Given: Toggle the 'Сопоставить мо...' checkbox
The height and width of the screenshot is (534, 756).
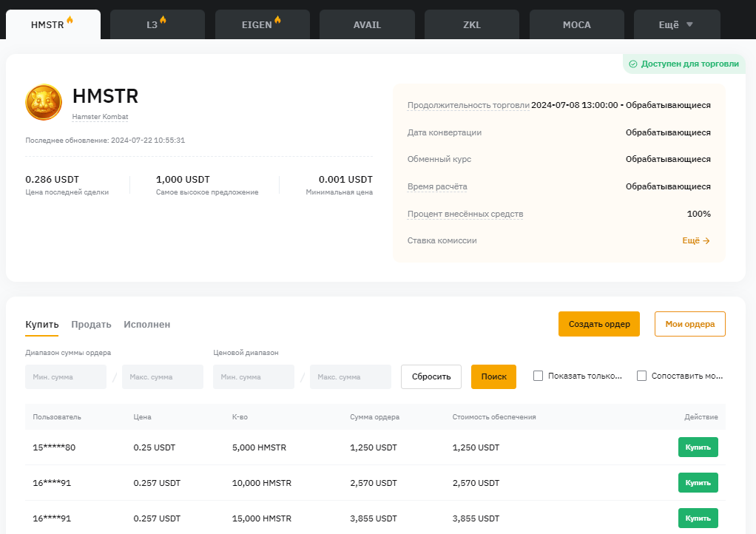Looking at the screenshot, I should click(641, 376).
